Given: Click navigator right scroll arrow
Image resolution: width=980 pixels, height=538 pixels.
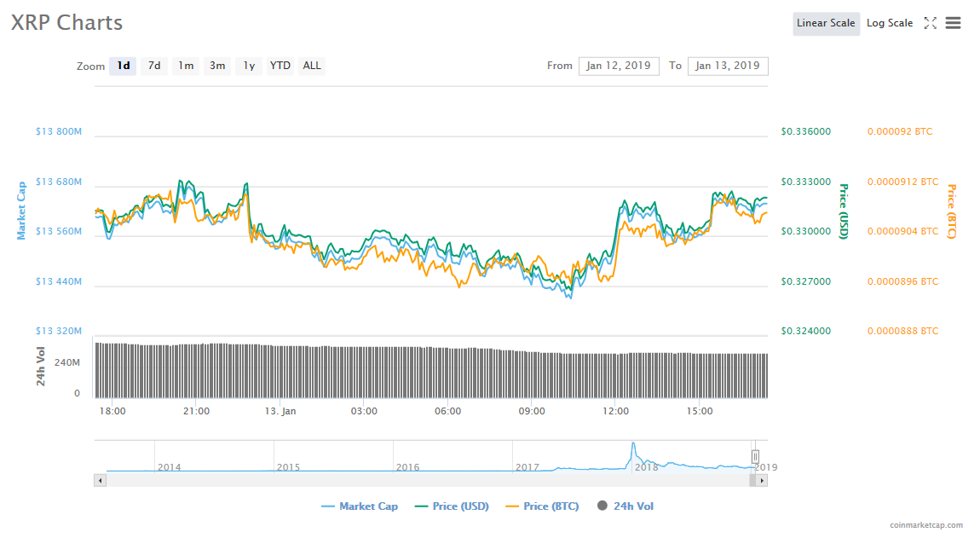Looking at the screenshot, I should coord(761,480).
